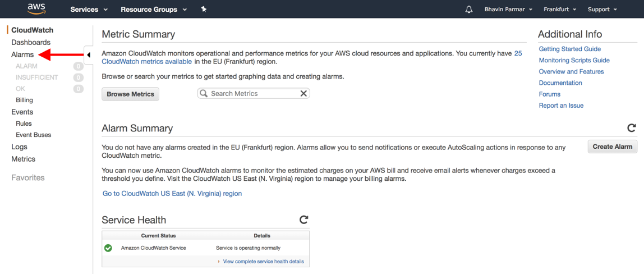Click the magnifier icon in Search Metrics
This screenshot has width=644, height=274.
(204, 94)
